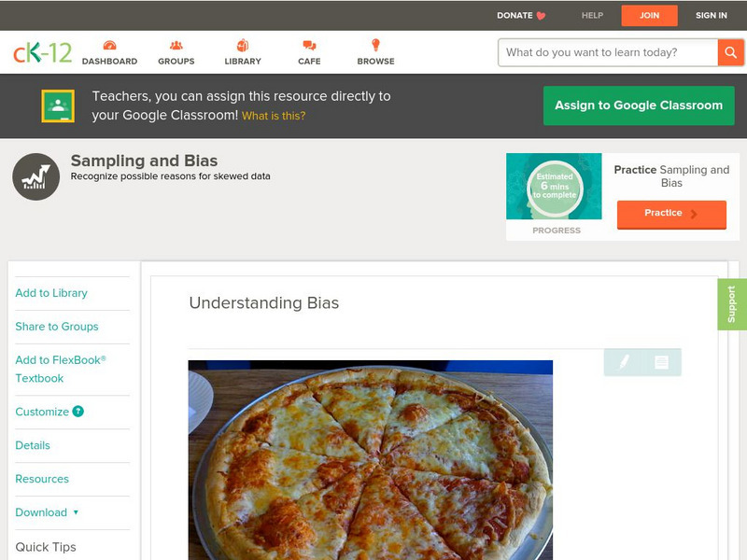This screenshot has height=560, width=747.
Task: Click Assign to Google Classroom button
Action: (x=639, y=105)
